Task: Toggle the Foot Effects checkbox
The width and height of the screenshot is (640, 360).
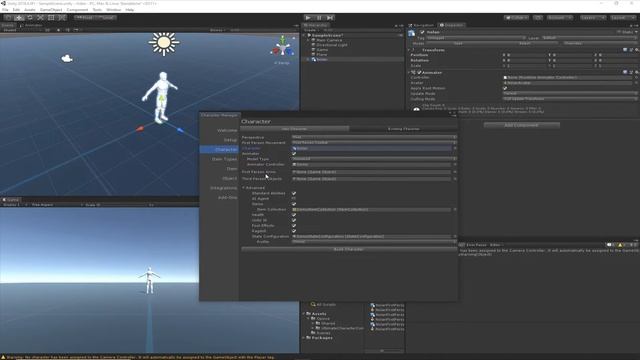Action: pyautogui.click(x=294, y=225)
